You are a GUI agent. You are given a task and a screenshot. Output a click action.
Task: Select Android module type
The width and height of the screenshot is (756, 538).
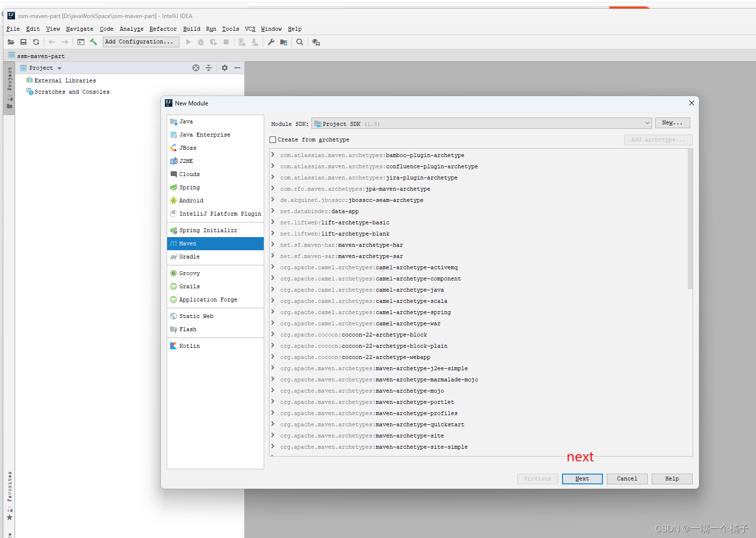coord(215,200)
